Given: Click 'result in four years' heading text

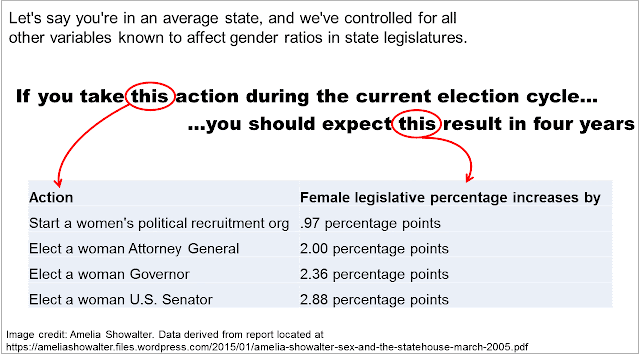Looking at the screenshot, I should coord(539,123).
